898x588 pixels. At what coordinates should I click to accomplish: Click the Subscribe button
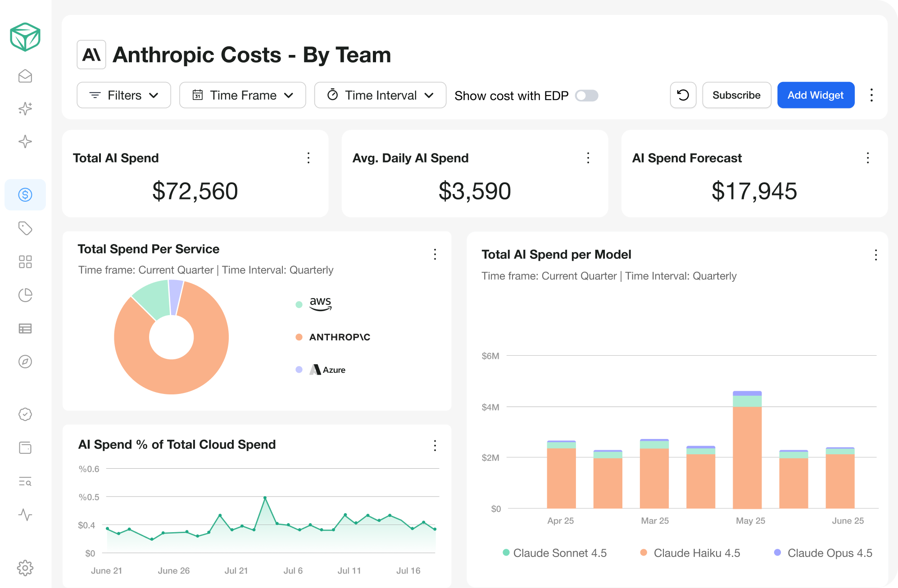pyautogui.click(x=737, y=95)
